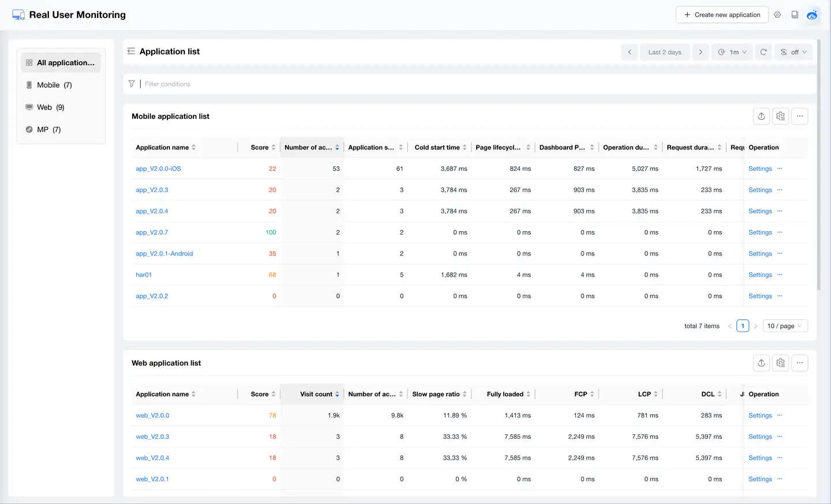Image resolution: width=831 pixels, height=504 pixels.
Task: Open column settings gear for Mobile application list
Action: coord(780,116)
